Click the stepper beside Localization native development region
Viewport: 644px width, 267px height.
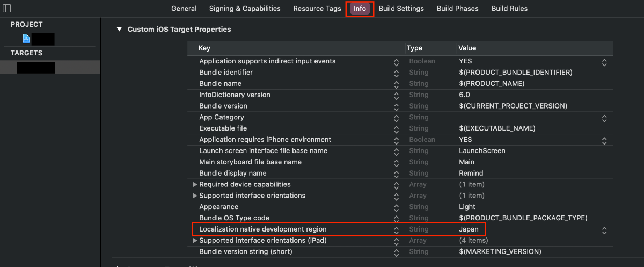tap(396, 230)
